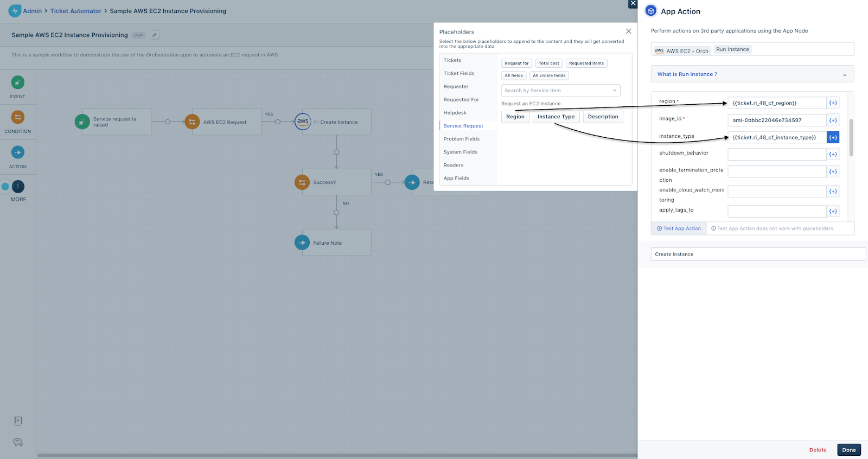
Task: Insert placeholder for instance_type field
Action: [x=833, y=138]
